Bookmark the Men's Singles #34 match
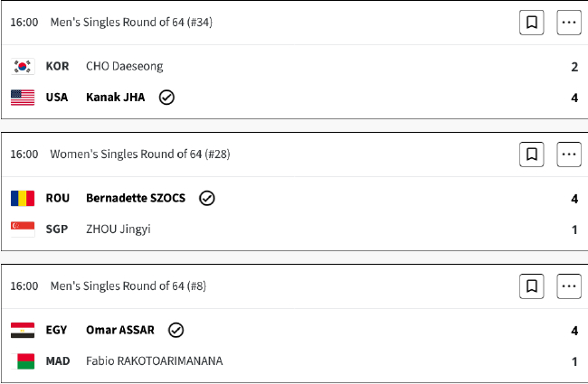Image resolution: width=588 pixels, height=384 pixels. 532,23
